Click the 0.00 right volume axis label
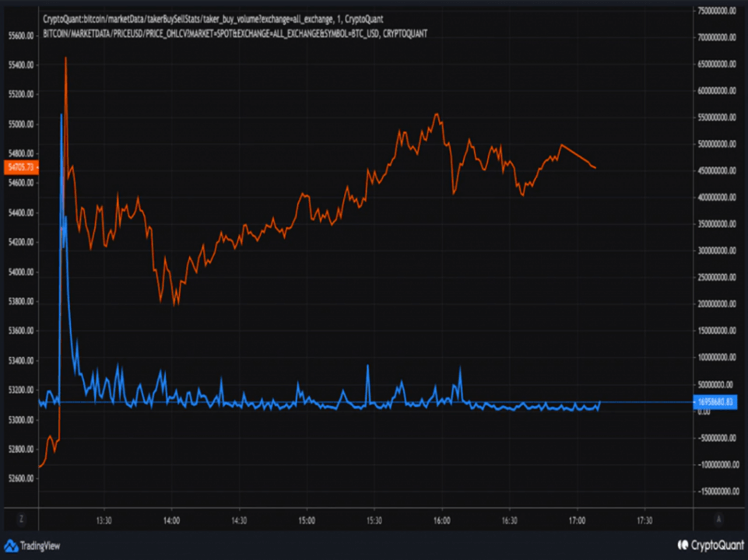 coord(704,411)
